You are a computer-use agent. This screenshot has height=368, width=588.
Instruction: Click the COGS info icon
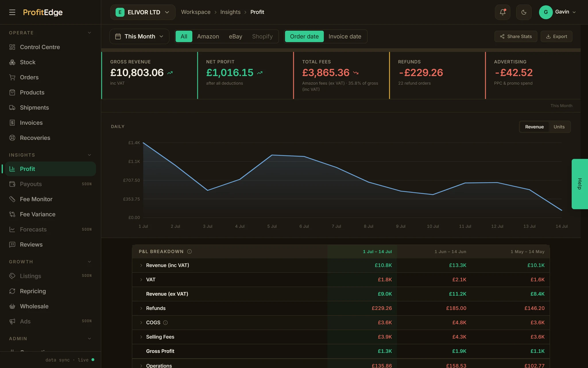pos(165,323)
